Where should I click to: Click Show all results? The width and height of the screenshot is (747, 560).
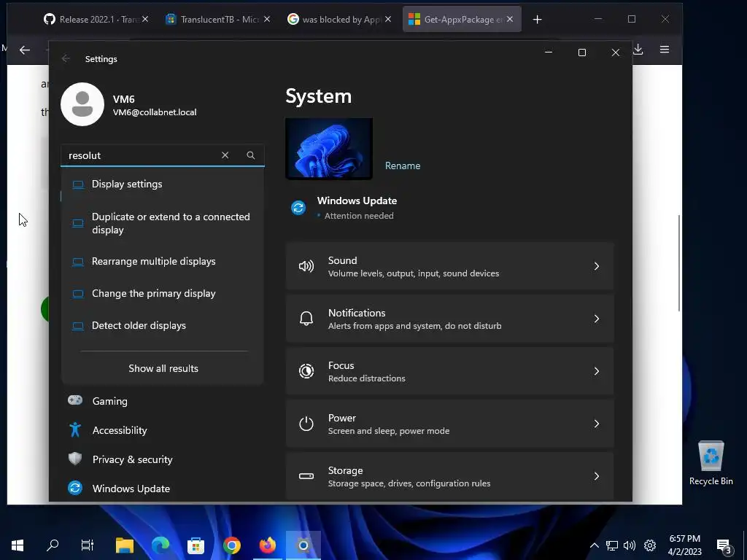coord(163,368)
